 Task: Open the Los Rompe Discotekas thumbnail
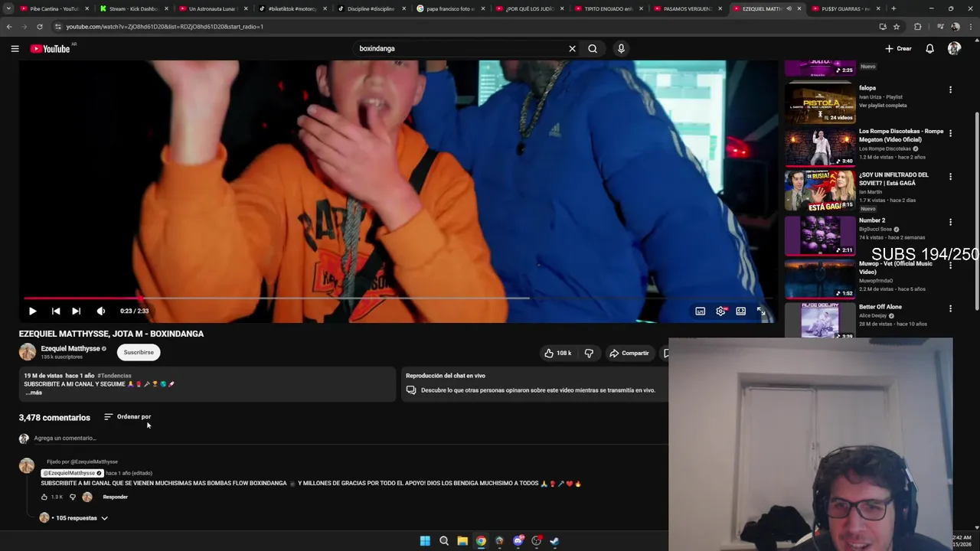(820, 145)
